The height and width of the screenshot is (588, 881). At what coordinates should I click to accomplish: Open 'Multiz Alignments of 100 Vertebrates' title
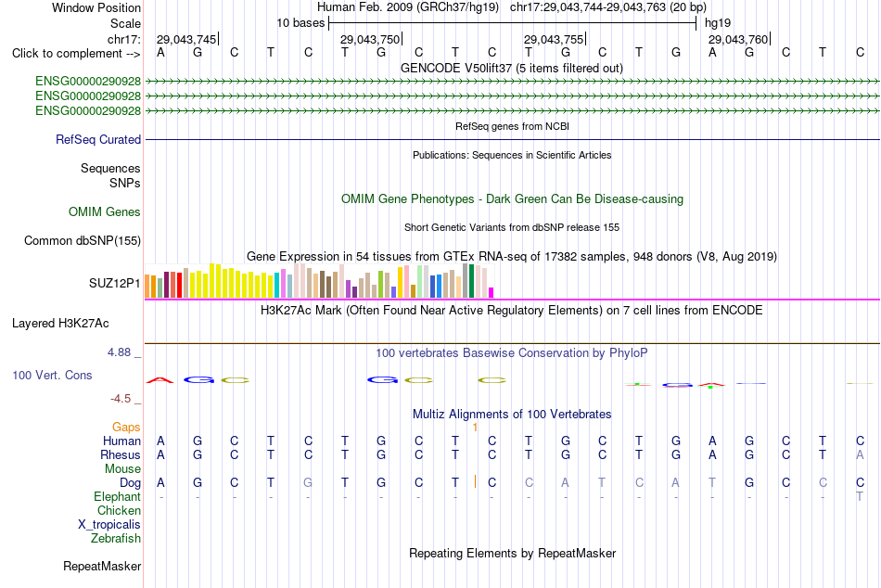(512, 415)
